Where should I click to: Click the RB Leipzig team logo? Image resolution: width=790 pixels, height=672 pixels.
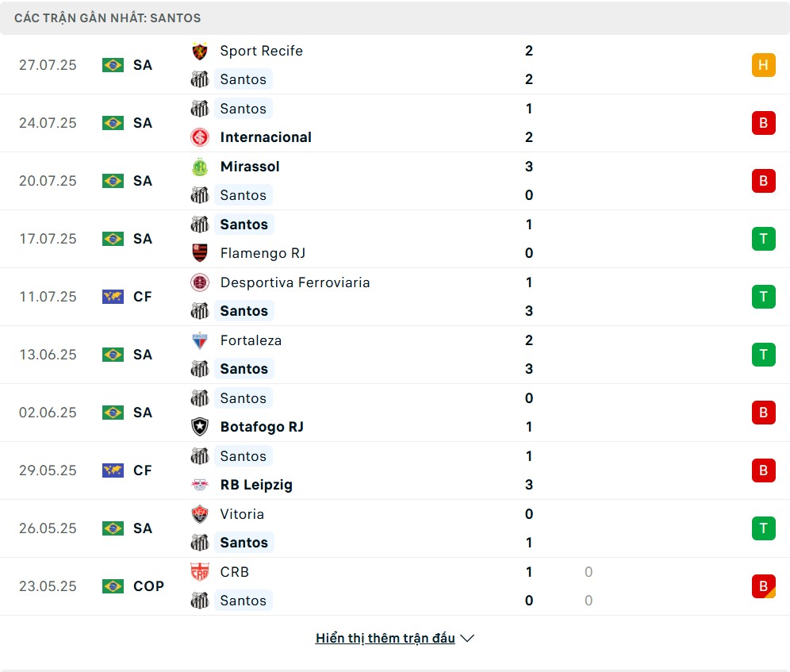click(200, 485)
